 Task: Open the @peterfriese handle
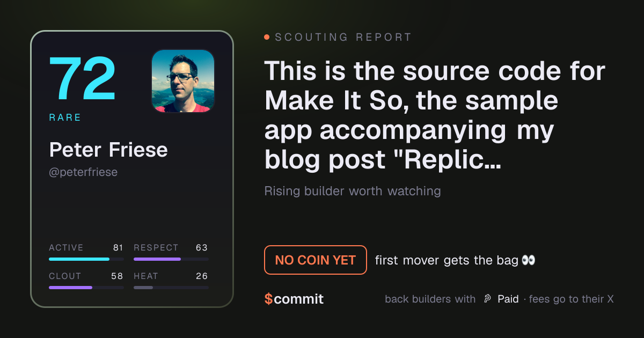point(83,172)
